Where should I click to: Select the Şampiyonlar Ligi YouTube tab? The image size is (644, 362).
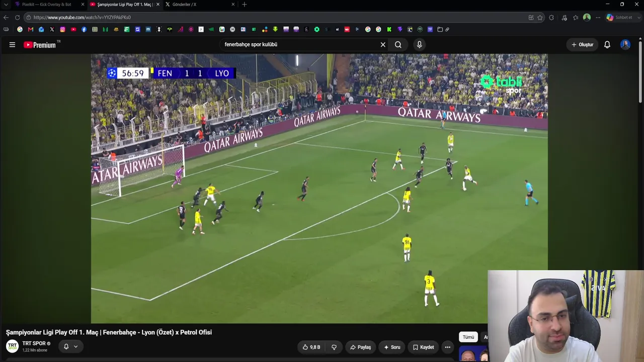pos(124,5)
